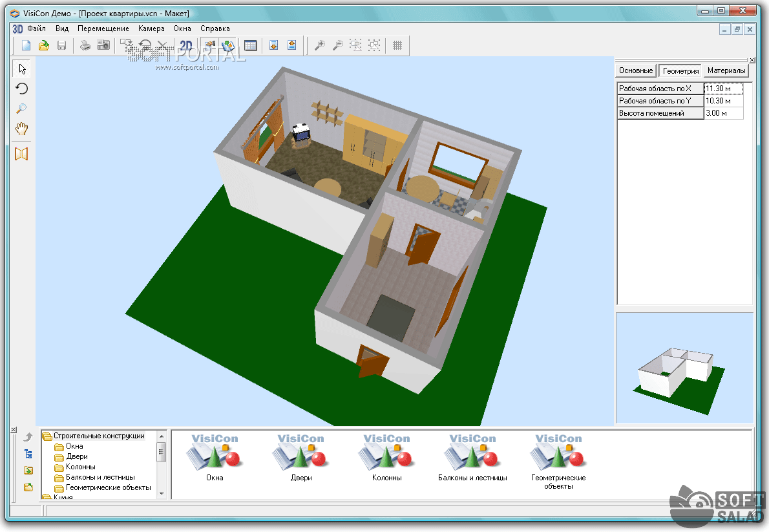This screenshot has height=532, width=769.
Task: Open the Камера menu
Action: click(151, 28)
